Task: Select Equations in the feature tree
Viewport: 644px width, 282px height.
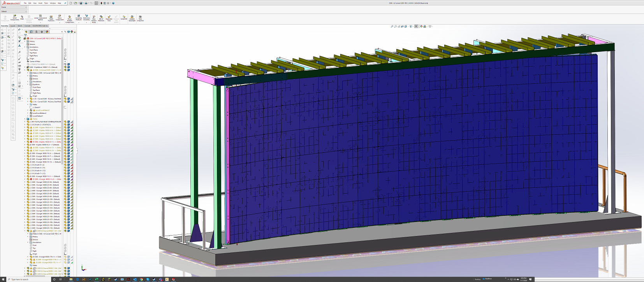Action: point(36,85)
